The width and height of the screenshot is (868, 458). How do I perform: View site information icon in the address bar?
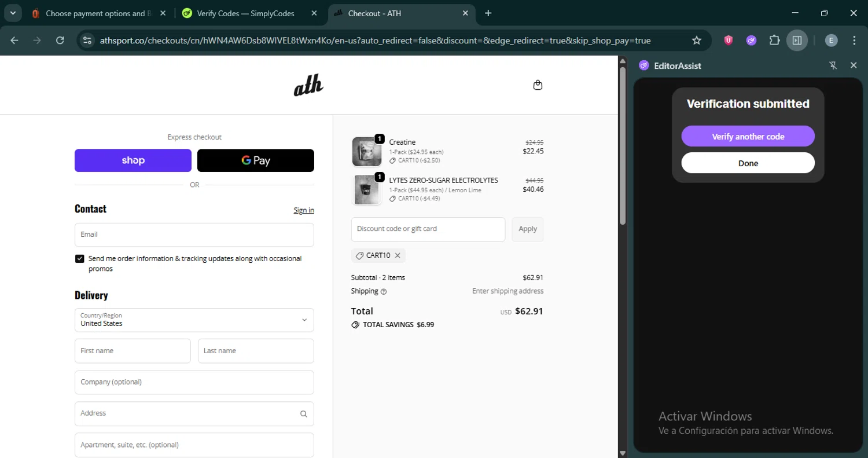87,41
